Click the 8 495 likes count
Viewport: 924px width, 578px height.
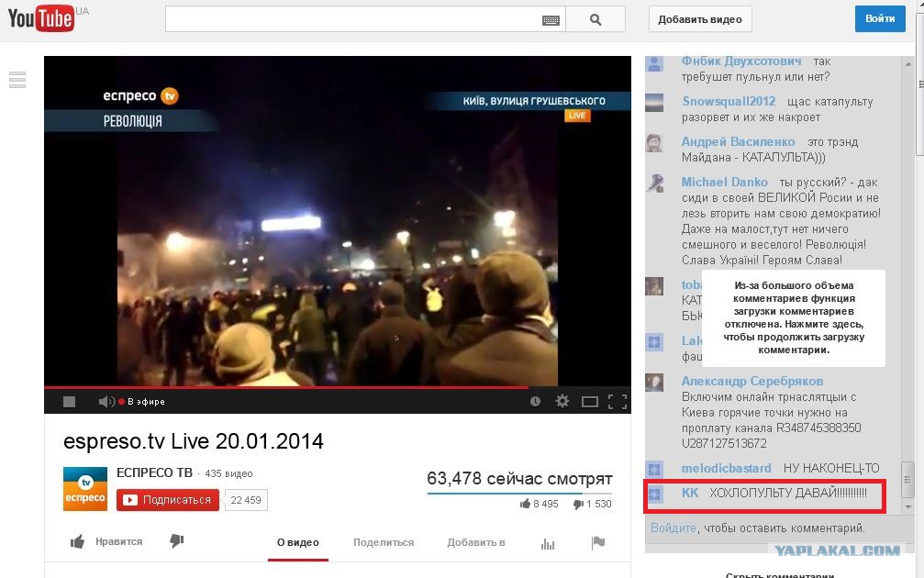coord(540,504)
